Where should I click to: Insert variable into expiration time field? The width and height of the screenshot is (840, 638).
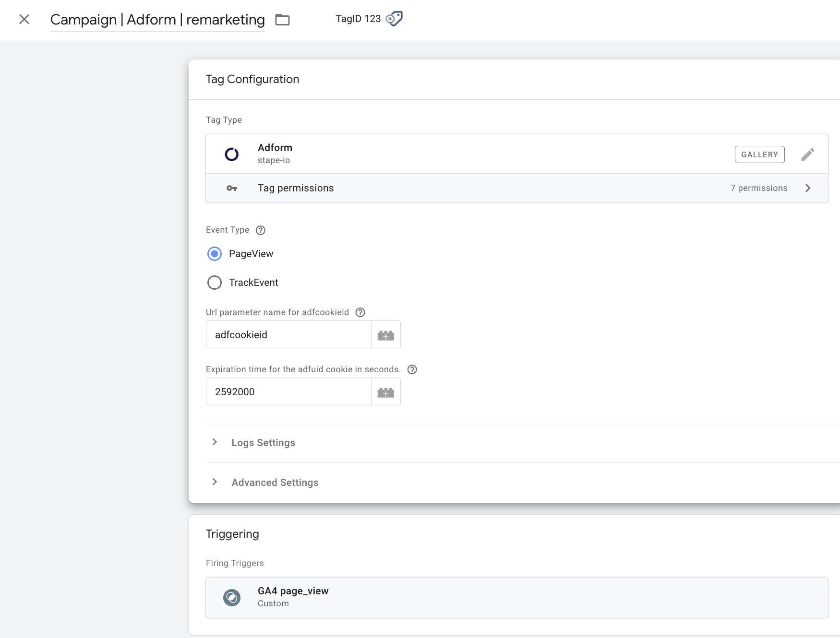386,392
